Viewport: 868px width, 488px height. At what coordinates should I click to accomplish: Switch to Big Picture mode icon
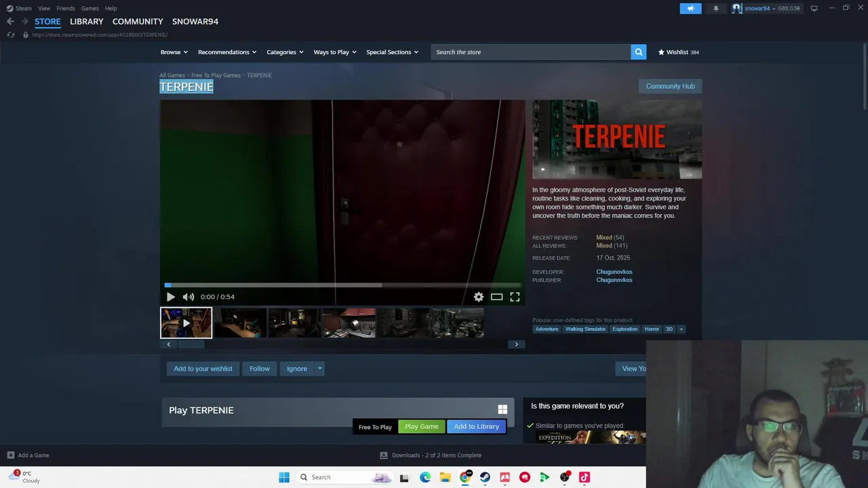pyautogui.click(x=814, y=8)
